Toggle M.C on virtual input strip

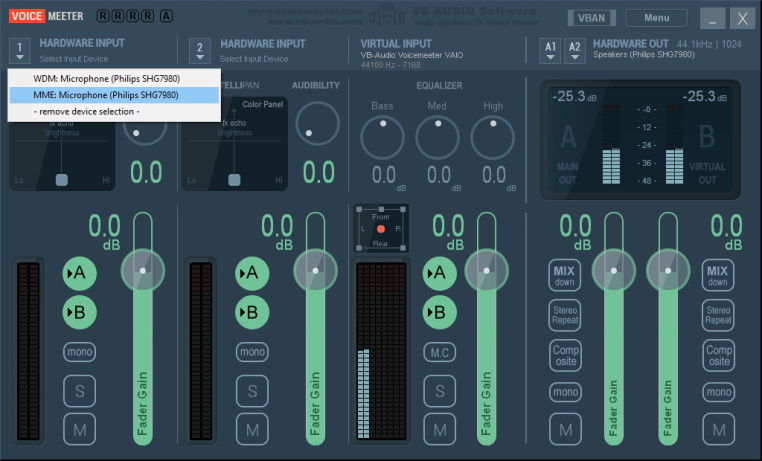[x=439, y=352]
